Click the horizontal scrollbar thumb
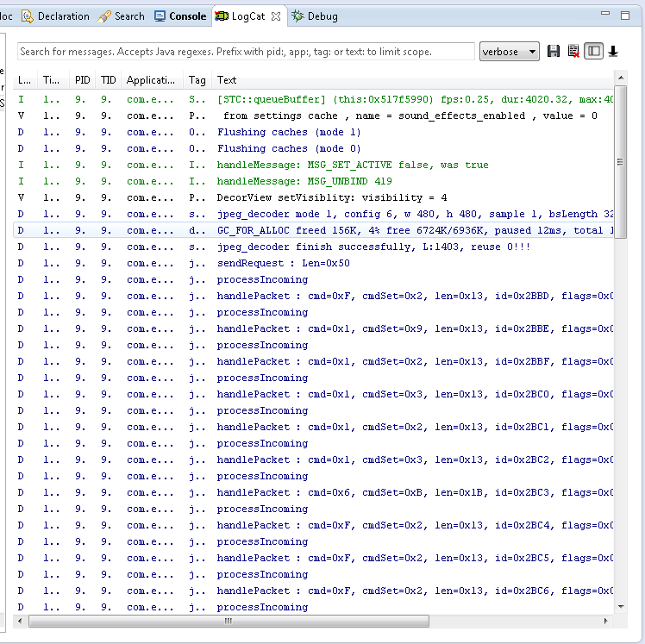The width and height of the screenshot is (645, 644). pyautogui.click(x=229, y=621)
